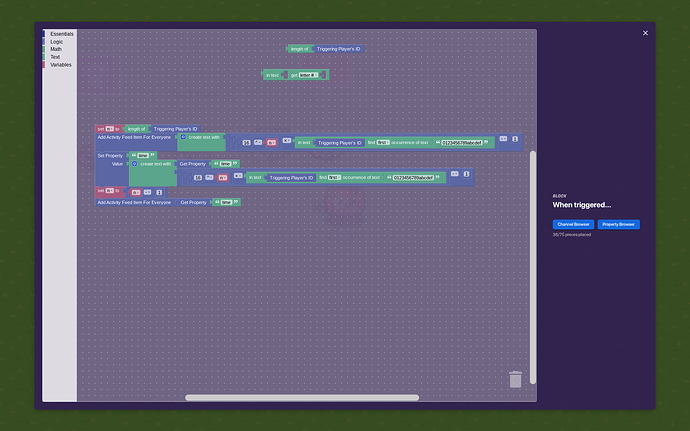Select the 'length of' block in set n row
Image resolution: width=690 pixels, height=431 pixels.
point(136,129)
